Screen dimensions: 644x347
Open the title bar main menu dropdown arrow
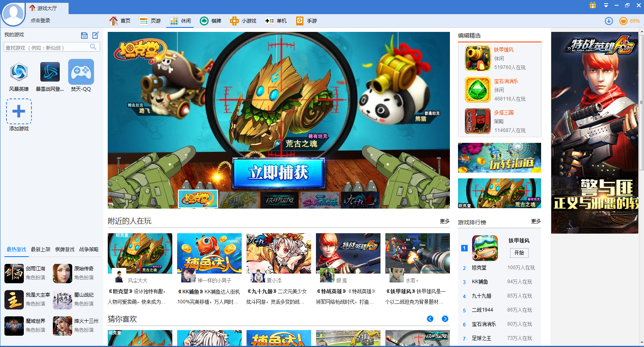[606, 5]
